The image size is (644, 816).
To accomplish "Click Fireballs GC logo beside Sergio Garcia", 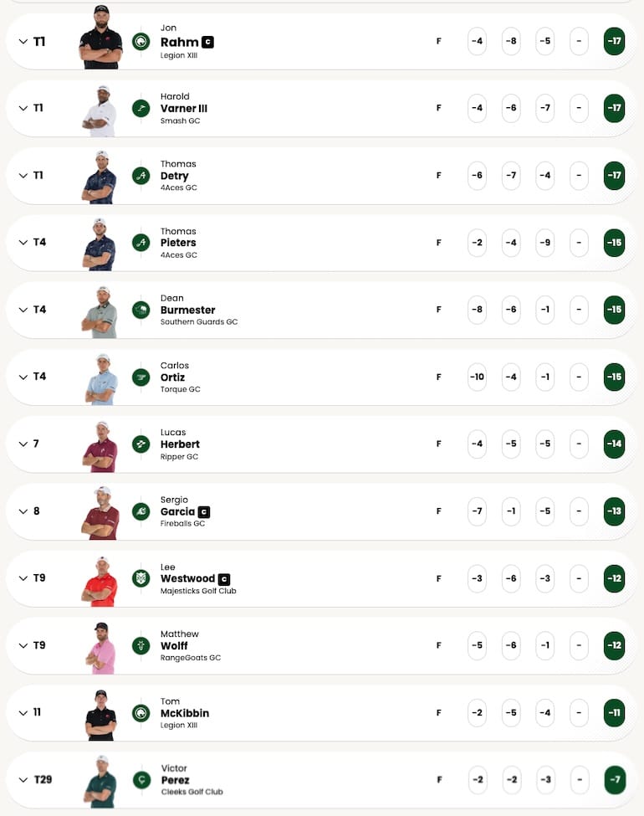I will 141,511.
